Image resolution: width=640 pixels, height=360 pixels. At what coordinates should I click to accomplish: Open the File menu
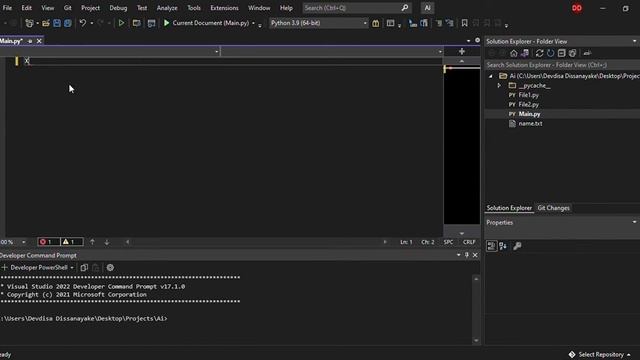point(7,8)
